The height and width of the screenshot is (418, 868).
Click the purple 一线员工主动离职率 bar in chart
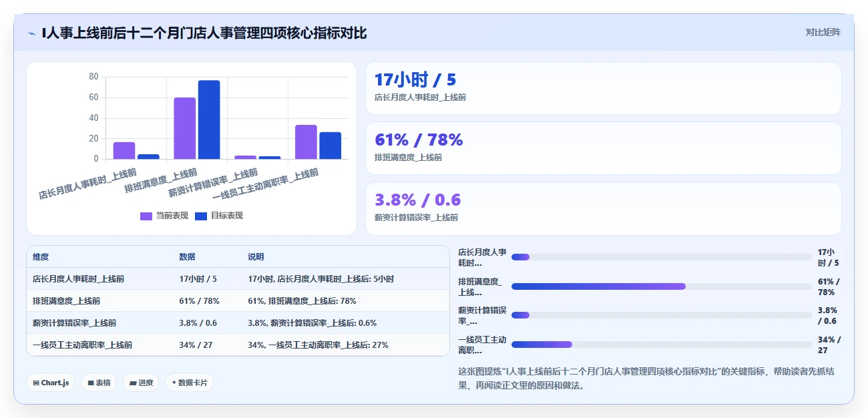click(x=306, y=142)
